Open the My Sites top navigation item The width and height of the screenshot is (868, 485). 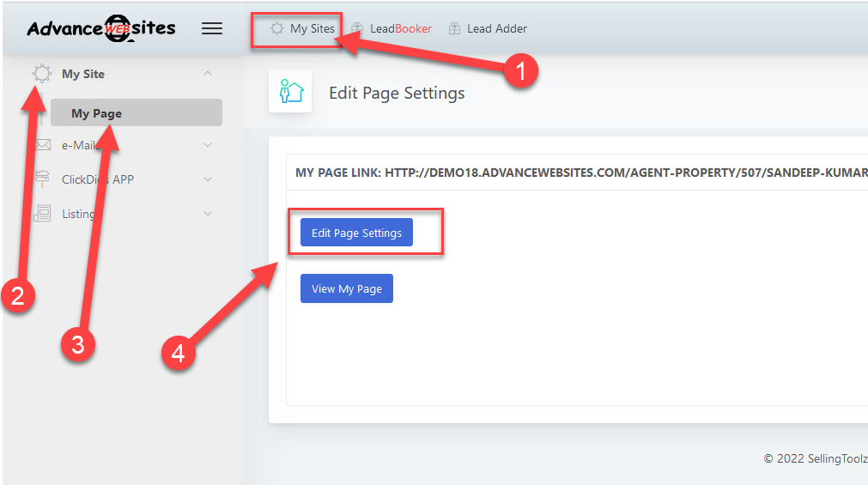[312, 28]
